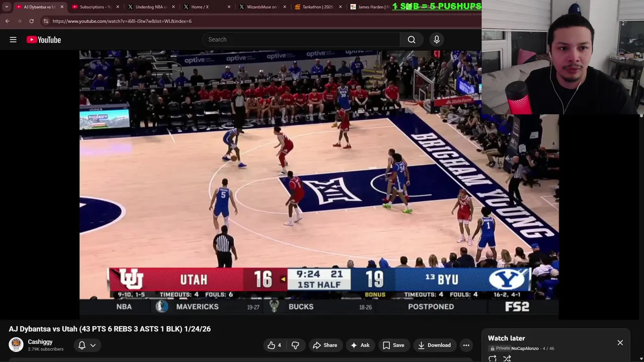Screen dimensions: 644x362
Task: Click the Download button
Action: pos(434,345)
